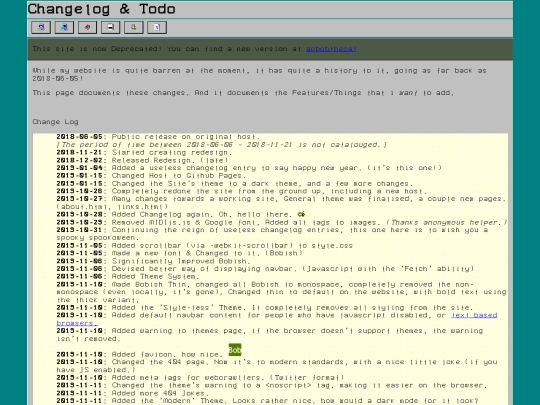Click the entry 'Added warning to themes page'
The height and width of the screenshot is (405, 540).
[x=270, y=335]
